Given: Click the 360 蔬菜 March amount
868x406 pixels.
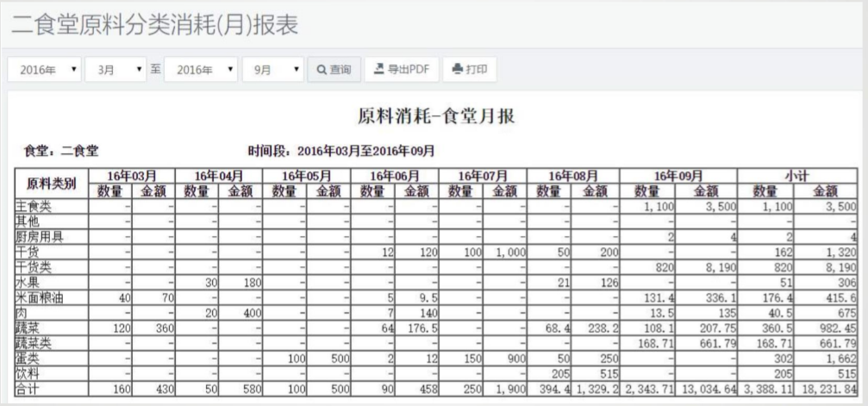Looking at the screenshot, I should pyautogui.click(x=165, y=328).
